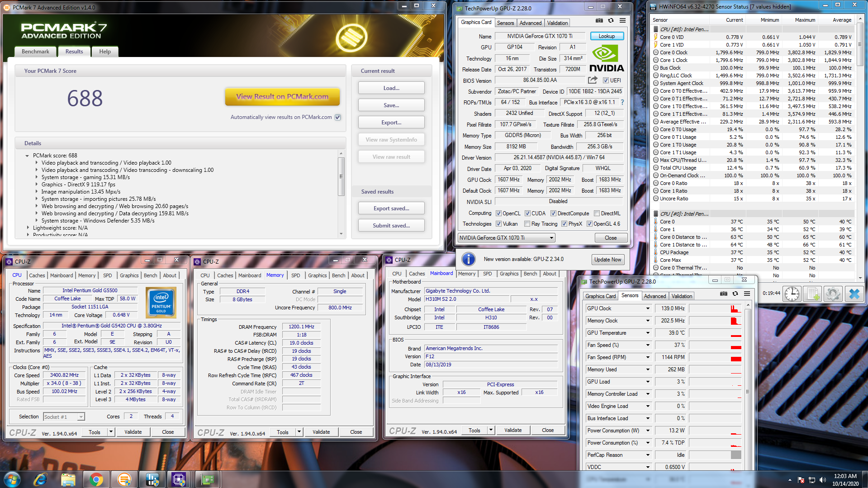Click View Result on PCMark.com button
The width and height of the screenshot is (868, 488).
tap(282, 96)
